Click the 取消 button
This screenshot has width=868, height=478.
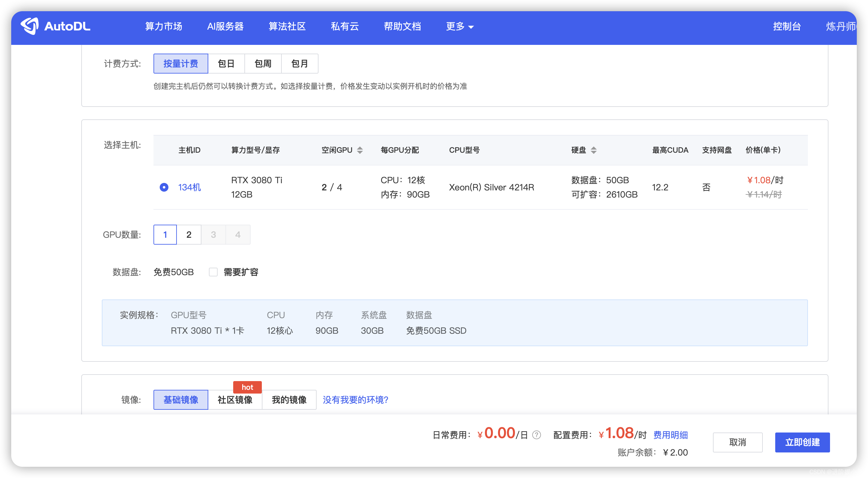tap(738, 442)
